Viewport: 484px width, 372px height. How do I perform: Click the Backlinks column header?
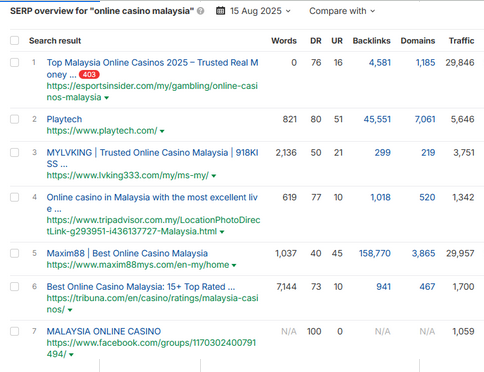[x=372, y=41]
